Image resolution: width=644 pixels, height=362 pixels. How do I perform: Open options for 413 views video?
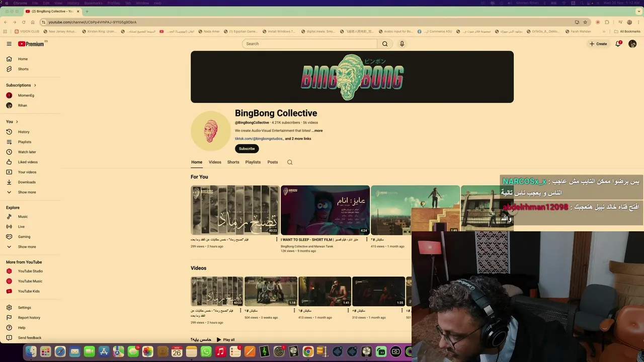348,311
